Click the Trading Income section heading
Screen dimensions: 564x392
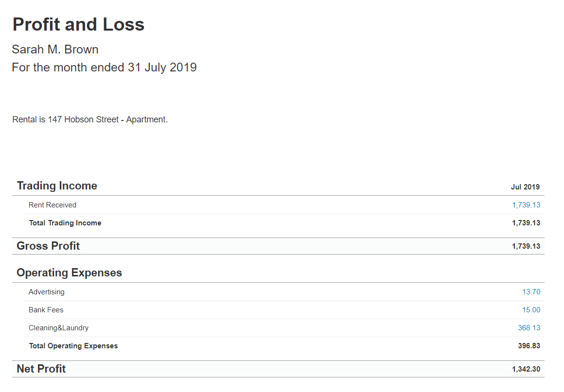(x=57, y=186)
